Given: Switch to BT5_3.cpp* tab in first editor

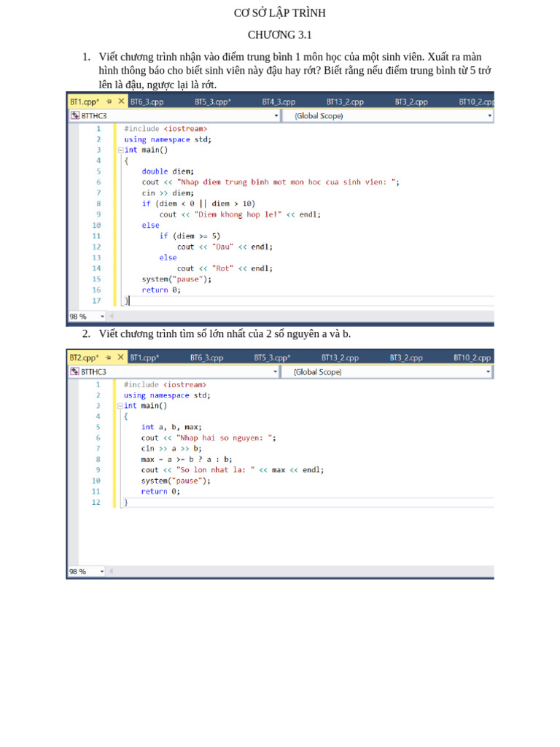Looking at the screenshot, I should (213, 102).
